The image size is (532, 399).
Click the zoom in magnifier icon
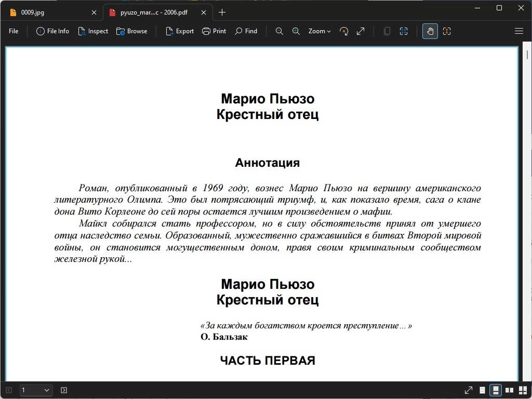pyautogui.click(x=296, y=31)
